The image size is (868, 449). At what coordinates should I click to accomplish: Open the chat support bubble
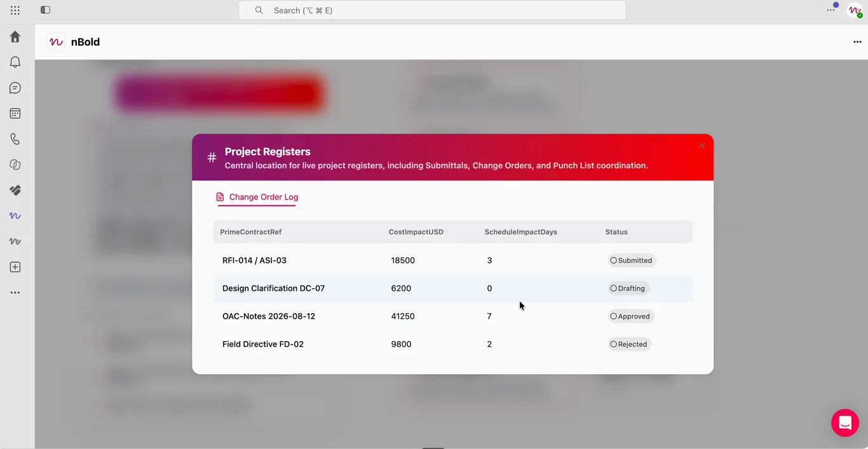coord(845,423)
